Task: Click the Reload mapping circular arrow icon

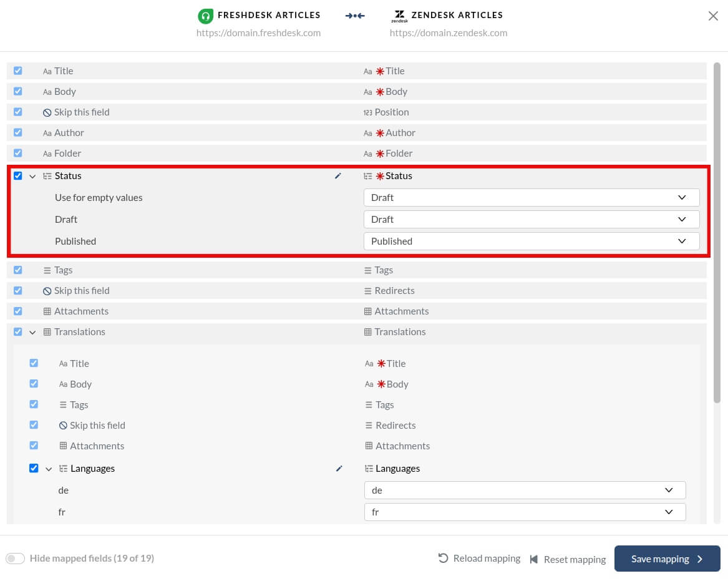Action: click(x=444, y=558)
